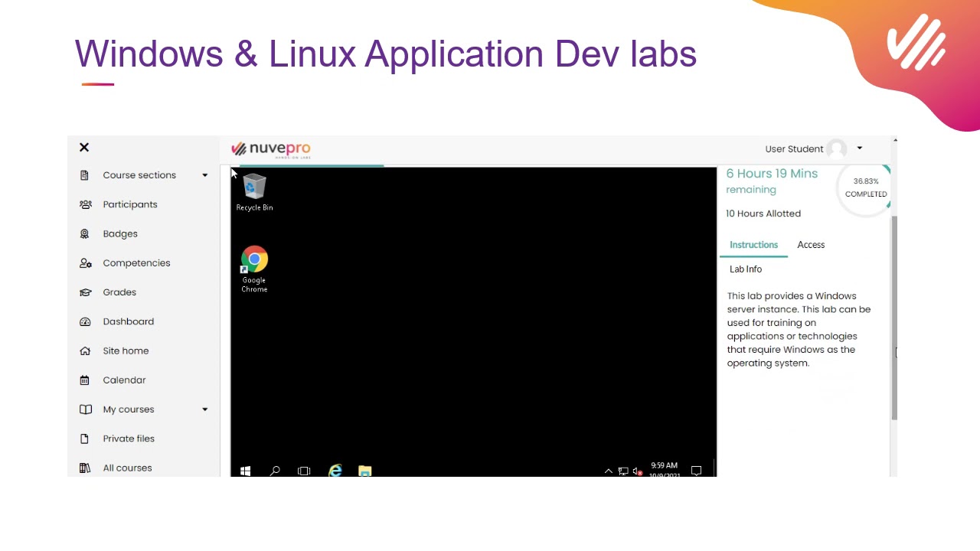Close the sidebar with the X icon
Viewport: 980px width, 551px height.
point(84,147)
